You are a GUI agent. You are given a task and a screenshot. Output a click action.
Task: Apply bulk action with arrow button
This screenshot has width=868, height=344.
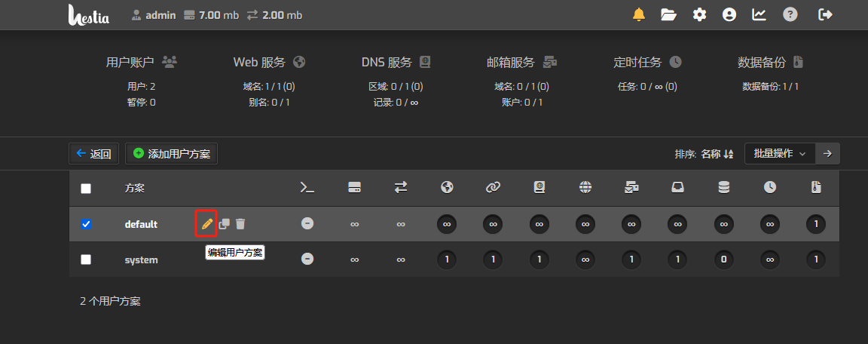pos(827,154)
